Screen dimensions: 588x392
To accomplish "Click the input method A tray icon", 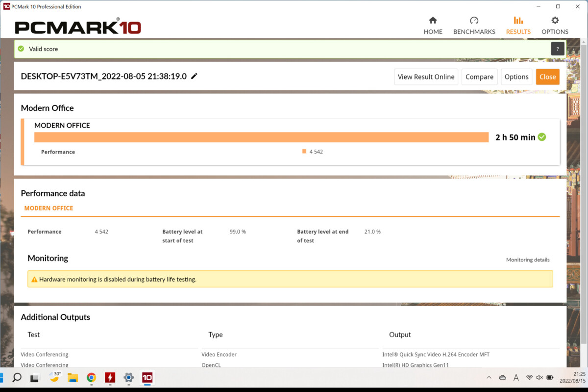I will click(516, 378).
